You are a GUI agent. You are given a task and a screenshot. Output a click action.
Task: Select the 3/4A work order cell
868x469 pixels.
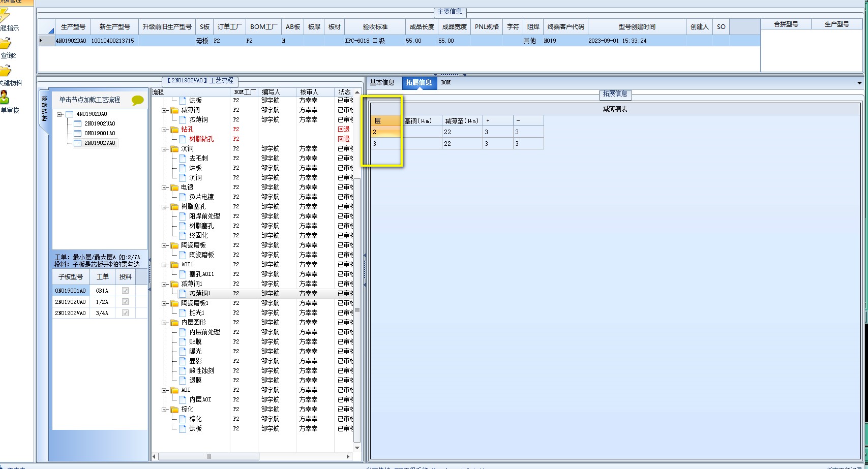(102, 313)
